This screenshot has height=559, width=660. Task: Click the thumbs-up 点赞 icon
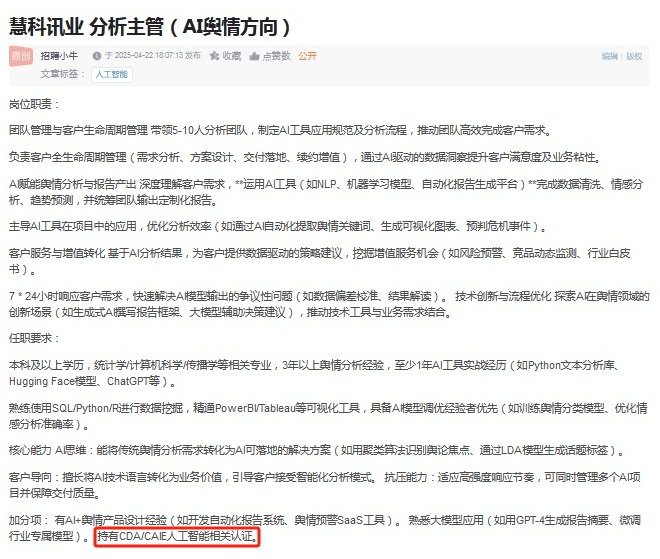point(254,56)
